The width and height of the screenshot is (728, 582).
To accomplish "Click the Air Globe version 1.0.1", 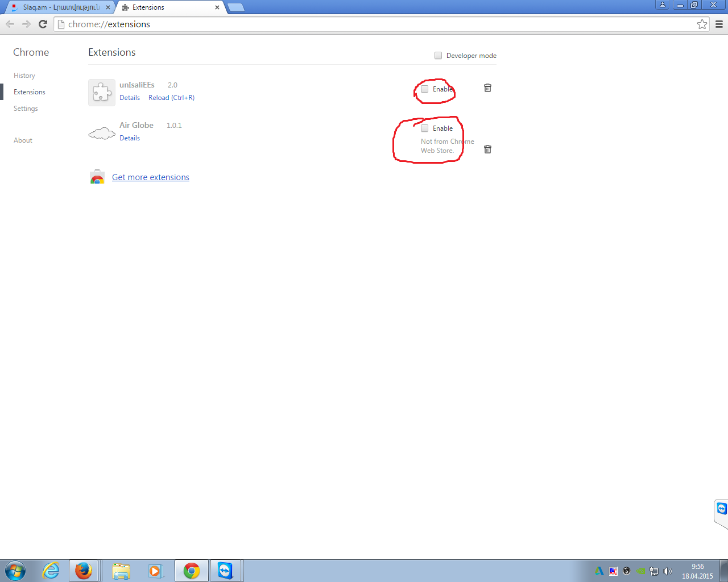I will coord(174,126).
